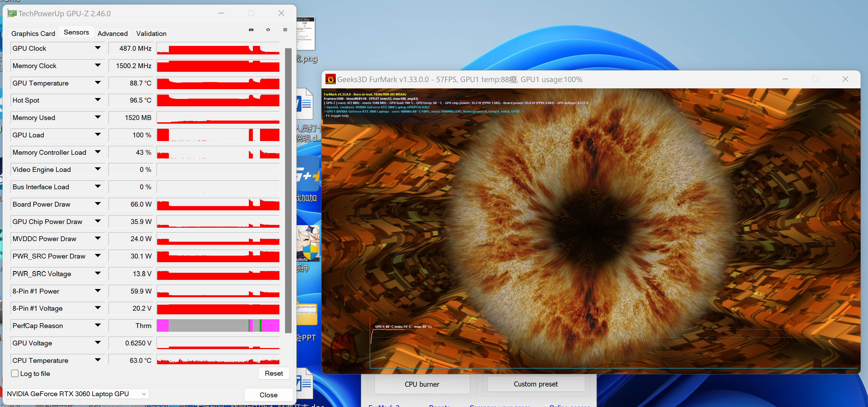Click the CPU burner button in FurMark
Screen dimensions: 868x407
tap(422, 384)
